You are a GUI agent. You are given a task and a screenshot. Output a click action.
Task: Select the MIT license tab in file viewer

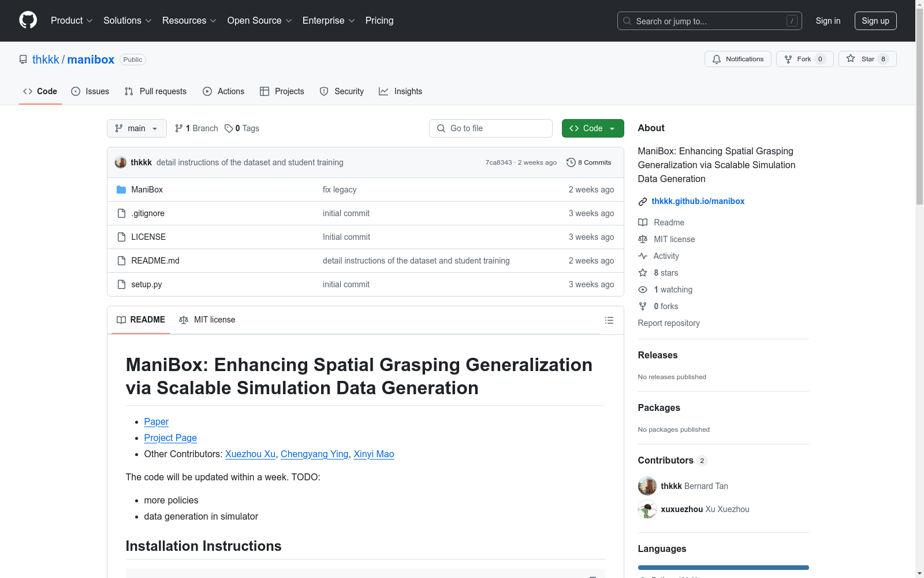pos(207,320)
